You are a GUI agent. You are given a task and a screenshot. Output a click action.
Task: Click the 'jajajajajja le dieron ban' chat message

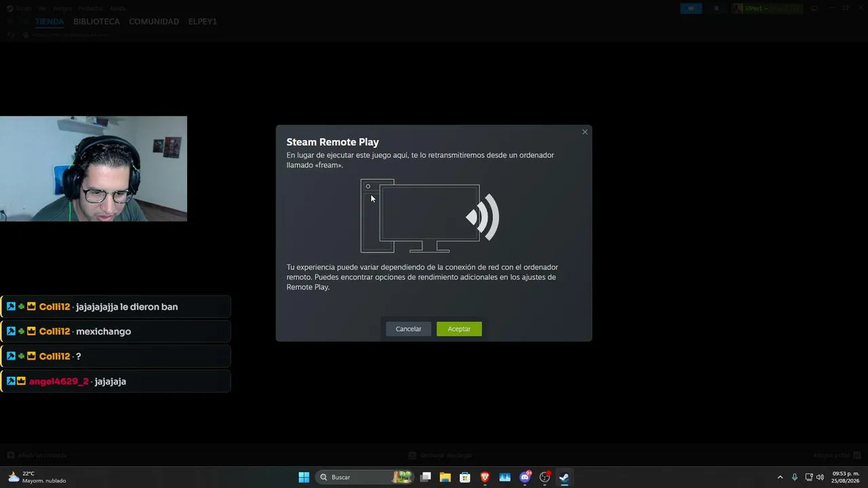click(115, 307)
